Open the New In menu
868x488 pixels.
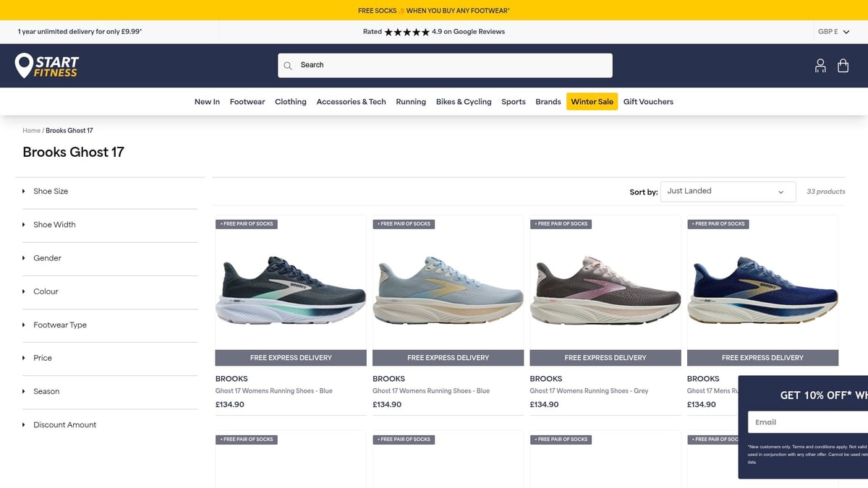pos(207,102)
